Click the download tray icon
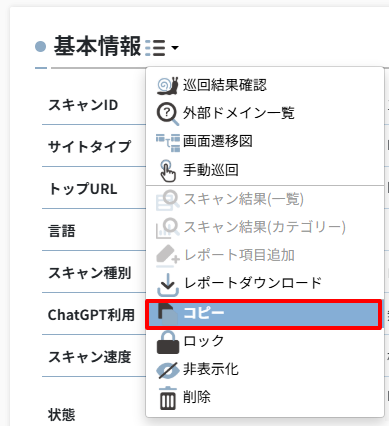This screenshot has width=389, height=426. tap(168, 285)
